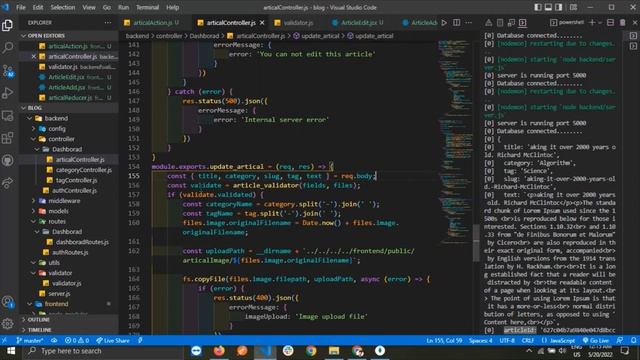Click the master branch indicator
Image resolution: width=640 pixels, height=360 pixels.
(x=30, y=340)
